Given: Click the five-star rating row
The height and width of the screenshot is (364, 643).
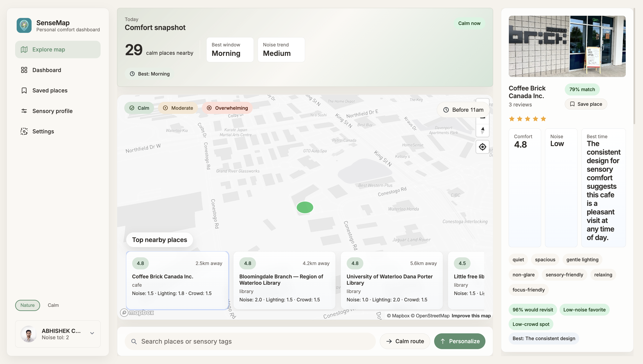Looking at the screenshot, I should click(x=527, y=119).
